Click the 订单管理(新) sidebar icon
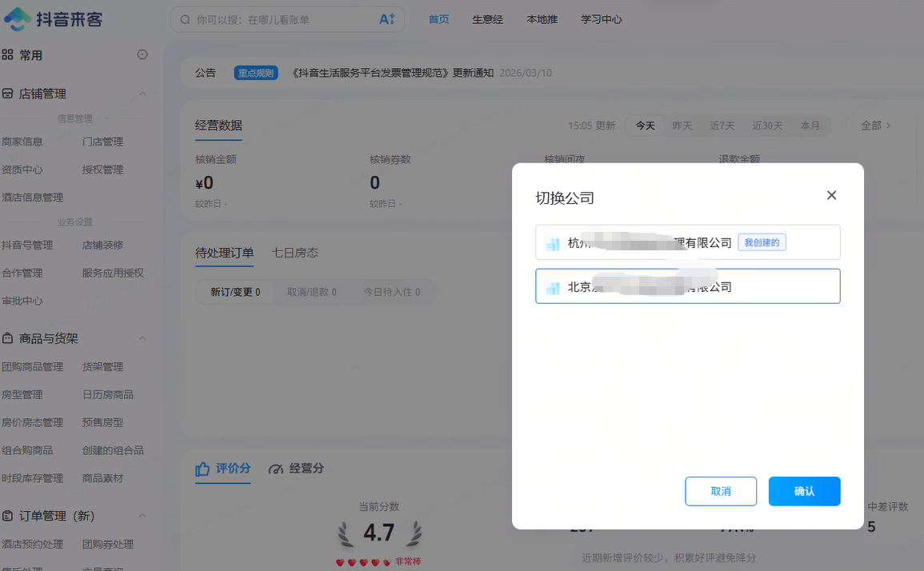924x571 pixels. click(x=10, y=516)
